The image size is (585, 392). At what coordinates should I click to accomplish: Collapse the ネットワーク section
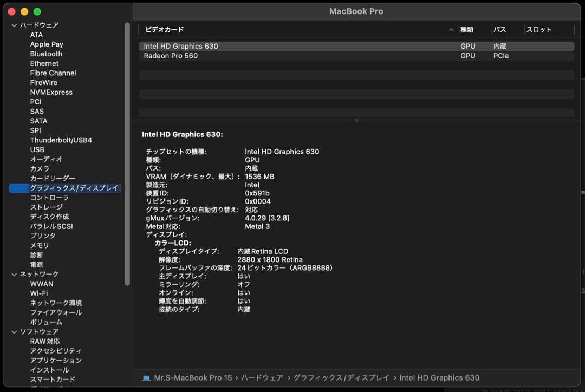[x=13, y=274]
